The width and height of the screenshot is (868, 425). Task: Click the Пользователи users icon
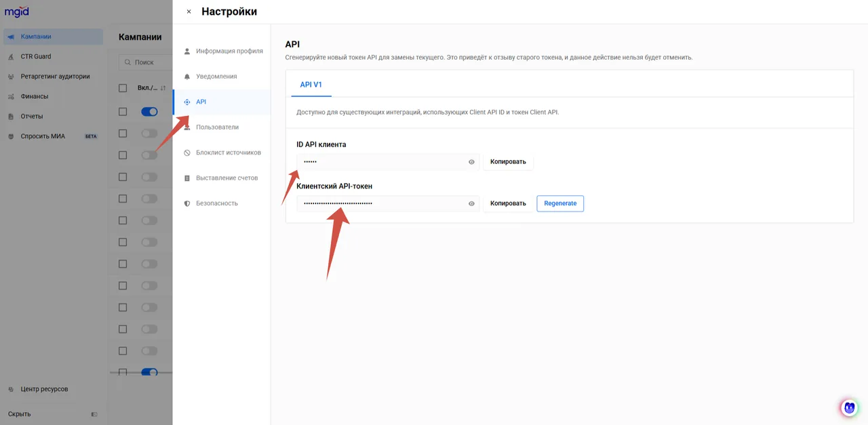[x=187, y=127]
